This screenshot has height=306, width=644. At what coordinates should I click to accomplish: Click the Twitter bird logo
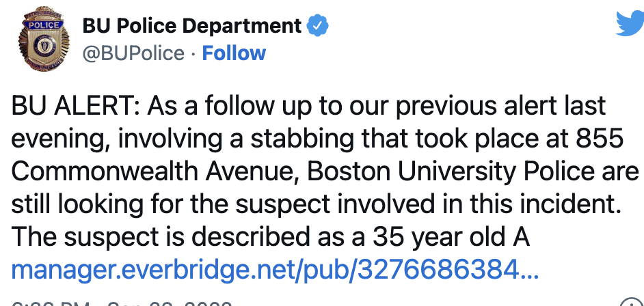pos(629,23)
